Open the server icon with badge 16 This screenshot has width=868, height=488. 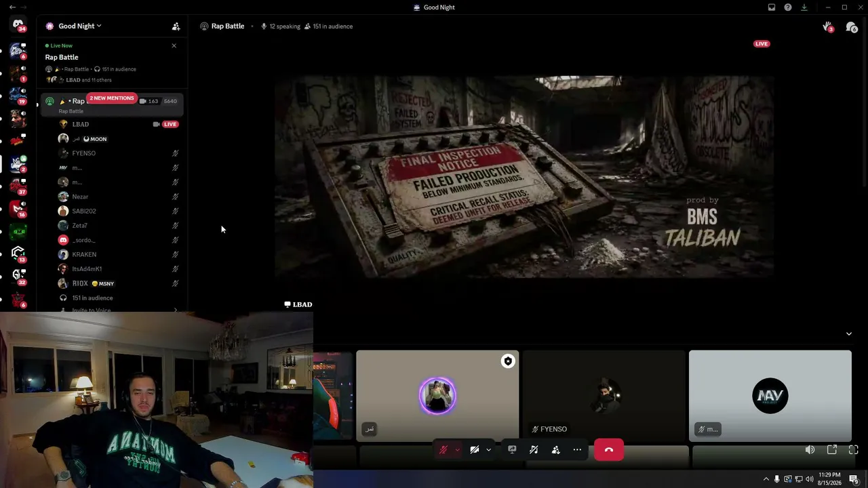click(x=18, y=209)
